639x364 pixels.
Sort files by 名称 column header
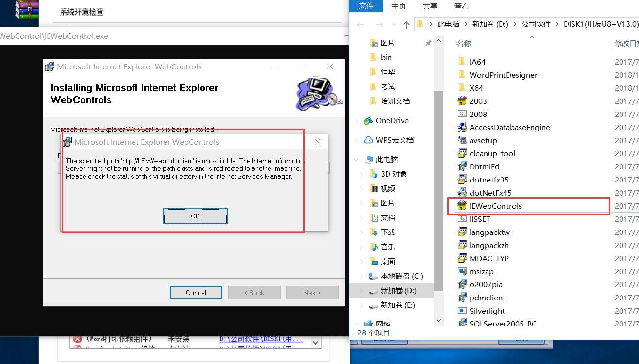(464, 43)
